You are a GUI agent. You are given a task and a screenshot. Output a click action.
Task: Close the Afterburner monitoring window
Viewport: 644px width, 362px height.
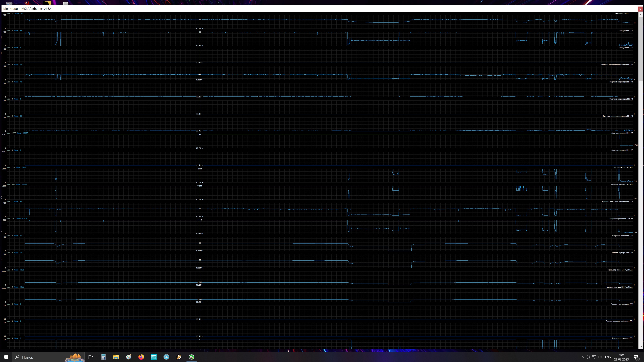[x=640, y=9]
